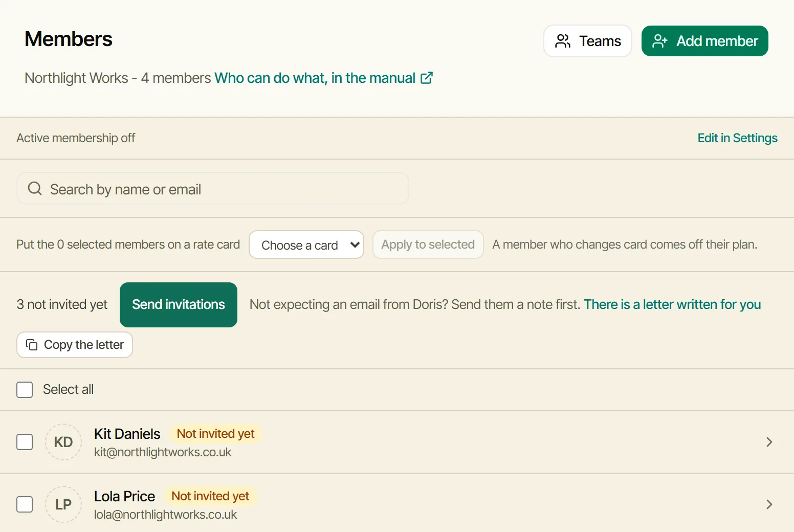Open Edit in Settings link

pos(737,138)
